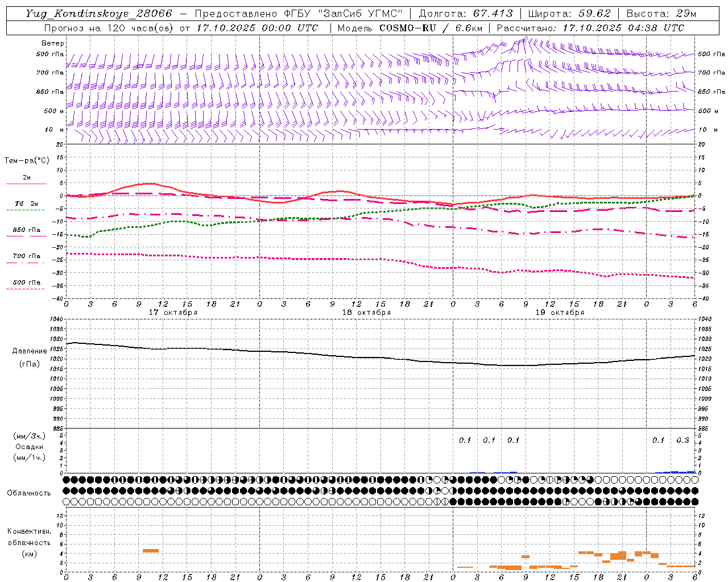Click the dotted 500 гПа temperature legend line

25,289
